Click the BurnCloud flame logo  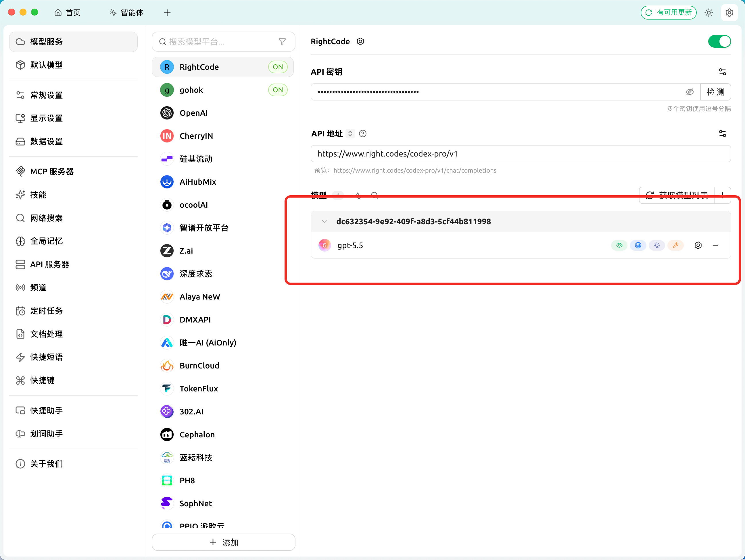click(x=167, y=366)
